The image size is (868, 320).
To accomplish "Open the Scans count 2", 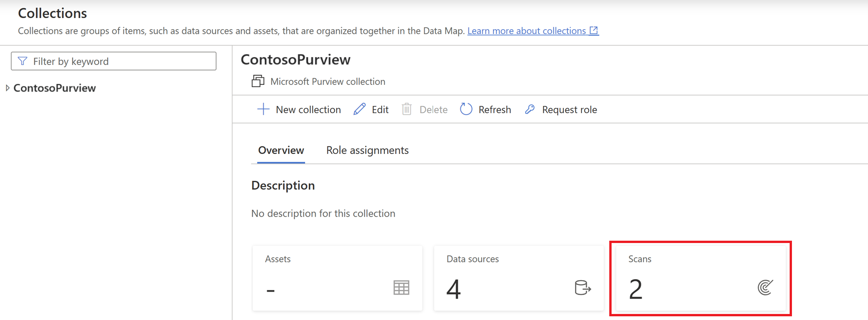I will click(636, 289).
